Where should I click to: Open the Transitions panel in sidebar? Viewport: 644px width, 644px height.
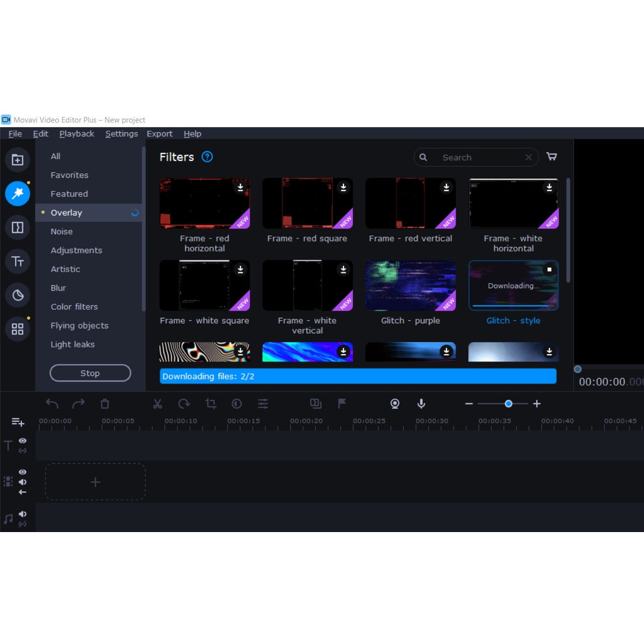click(18, 228)
